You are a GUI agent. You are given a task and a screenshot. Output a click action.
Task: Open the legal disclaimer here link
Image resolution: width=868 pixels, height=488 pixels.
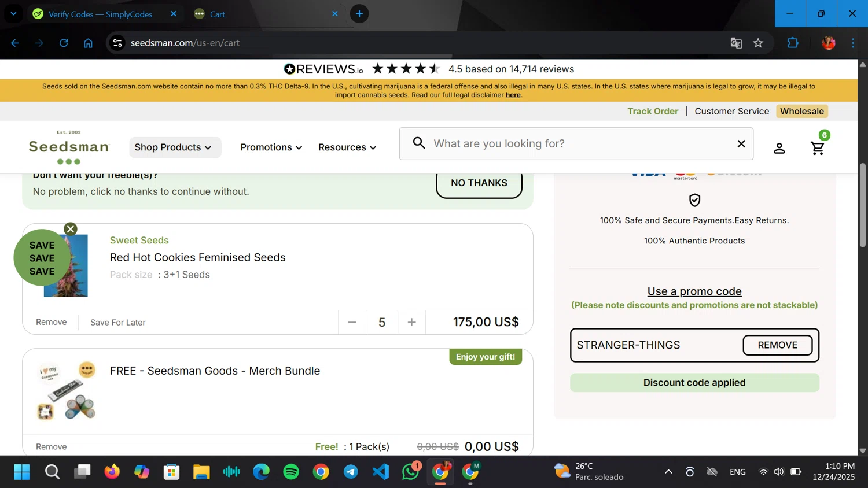(513, 95)
